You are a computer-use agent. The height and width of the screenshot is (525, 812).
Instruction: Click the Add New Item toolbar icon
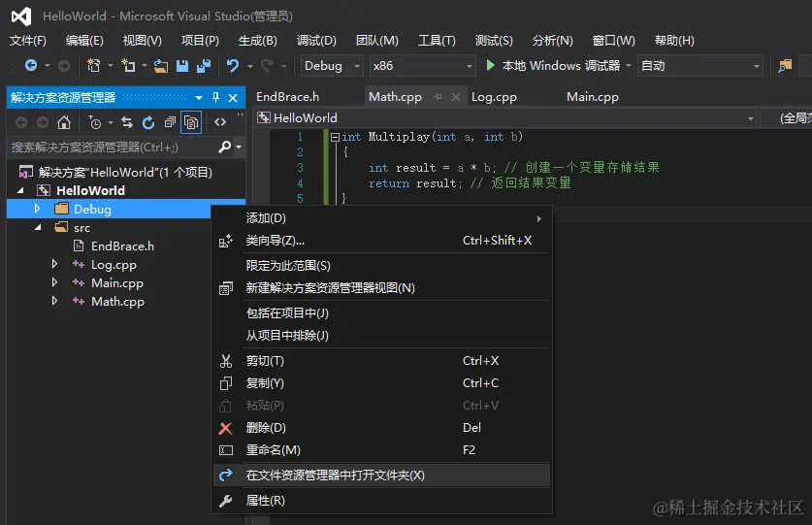(x=128, y=65)
